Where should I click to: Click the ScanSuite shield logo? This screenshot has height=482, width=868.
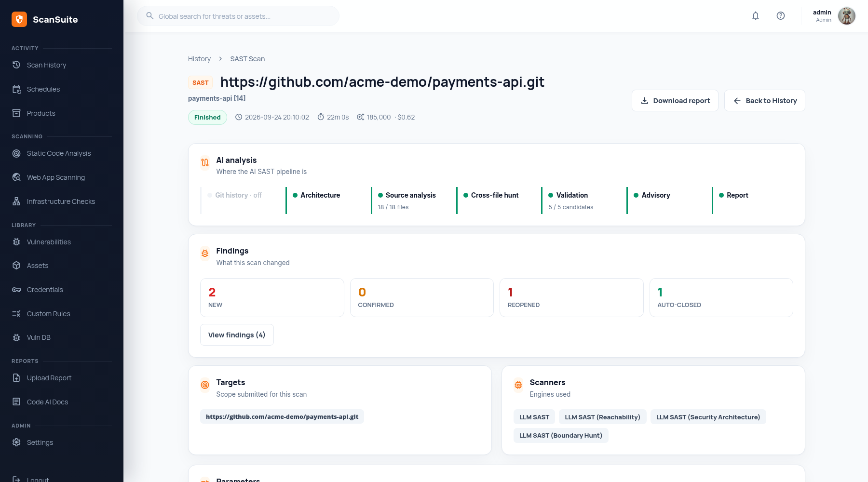[19, 19]
